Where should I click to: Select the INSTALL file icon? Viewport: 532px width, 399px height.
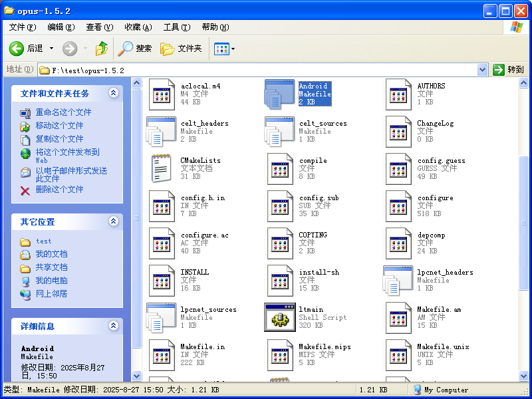click(x=162, y=281)
